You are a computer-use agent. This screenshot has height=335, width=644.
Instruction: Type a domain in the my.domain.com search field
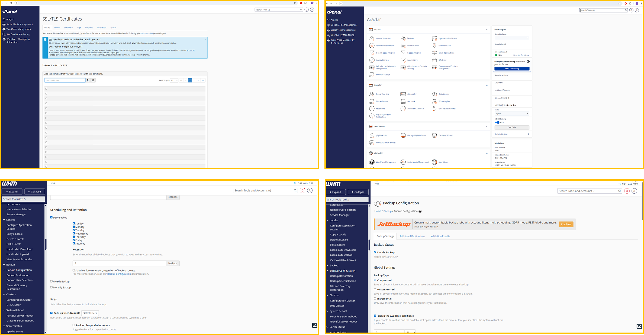[x=65, y=80]
